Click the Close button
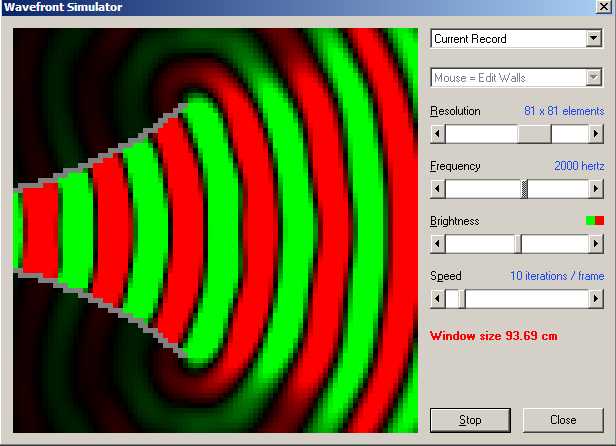The image size is (616, 446). (x=563, y=420)
